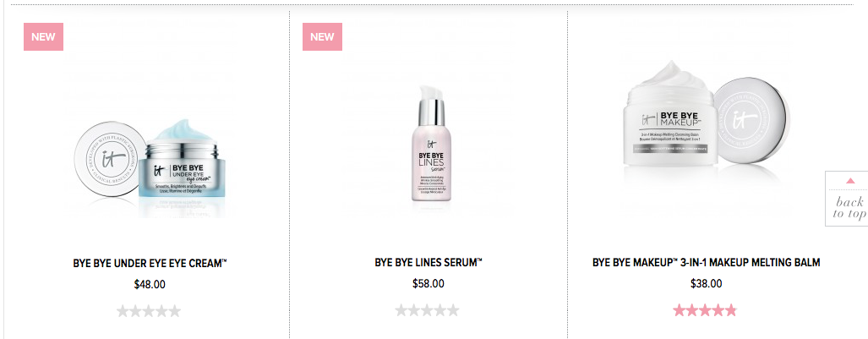
Task: Click the middle star under Bye Bye Lines Serum
Action: pos(428,311)
